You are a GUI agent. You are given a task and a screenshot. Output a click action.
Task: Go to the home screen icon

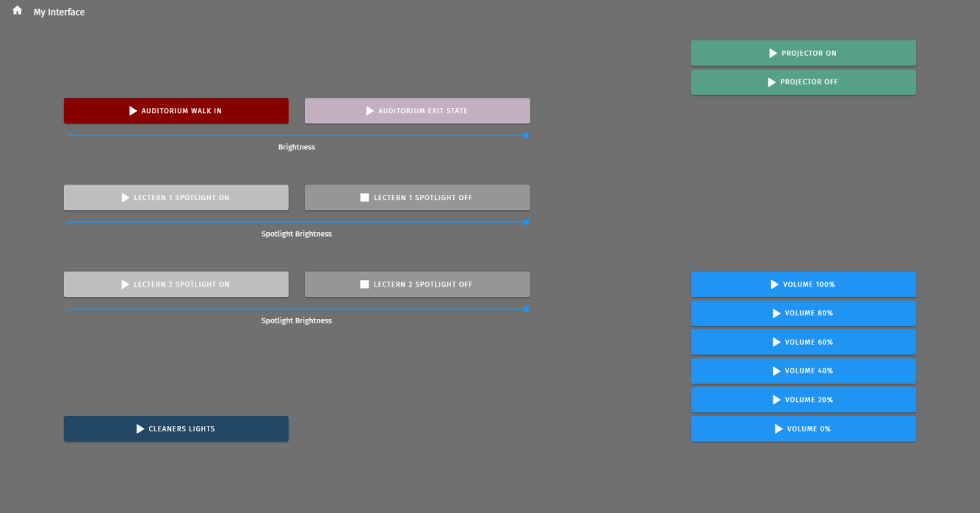click(x=18, y=11)
